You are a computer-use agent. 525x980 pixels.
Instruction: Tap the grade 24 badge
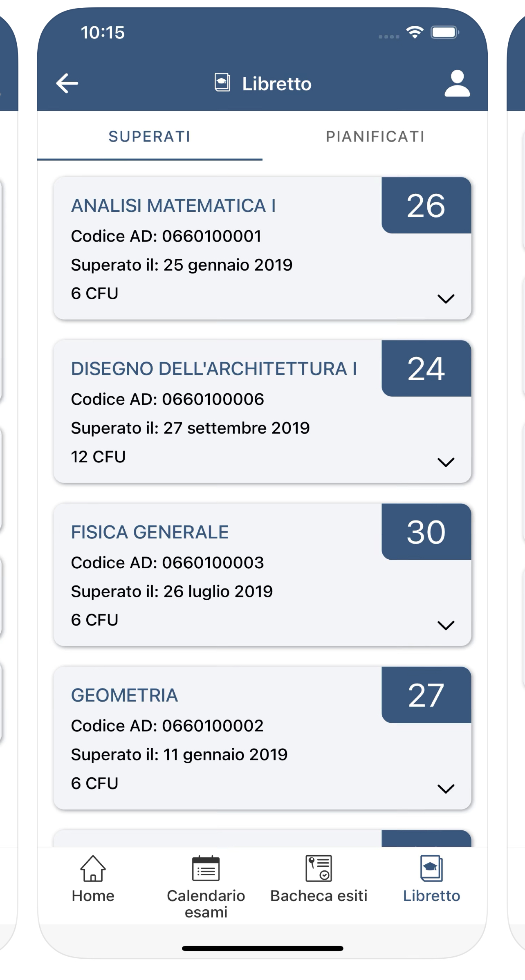(426, 368)
